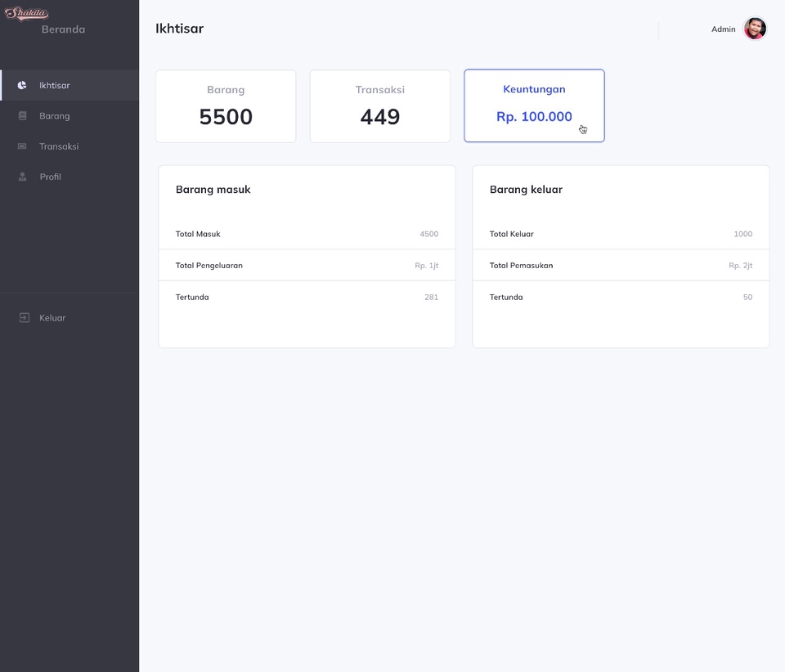This screenshot has width=785, height=672.
Task: Click the Barang inventory icon in sidebar
Action: click(x=22, y=115)
